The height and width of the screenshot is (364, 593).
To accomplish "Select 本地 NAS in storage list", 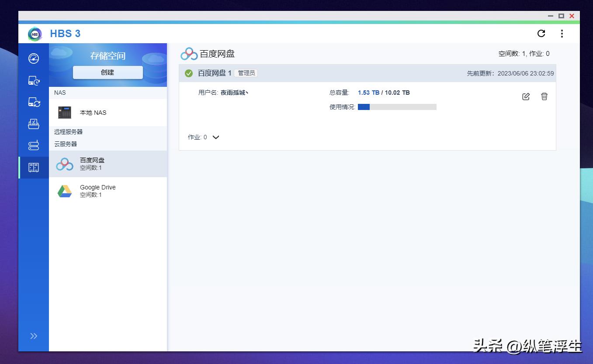I will [x=108, y=113].
